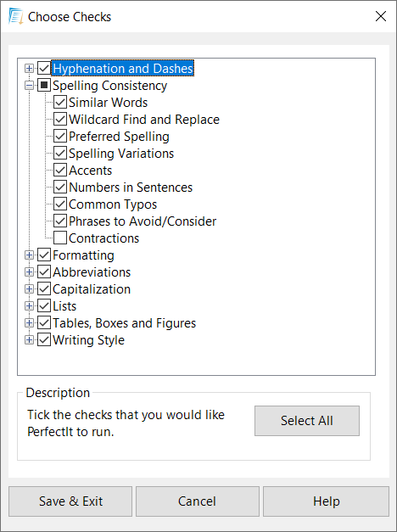The height and width of the screenshot is (532, 397).
Task: Expand the Formatting tree node
Action: 29,255
